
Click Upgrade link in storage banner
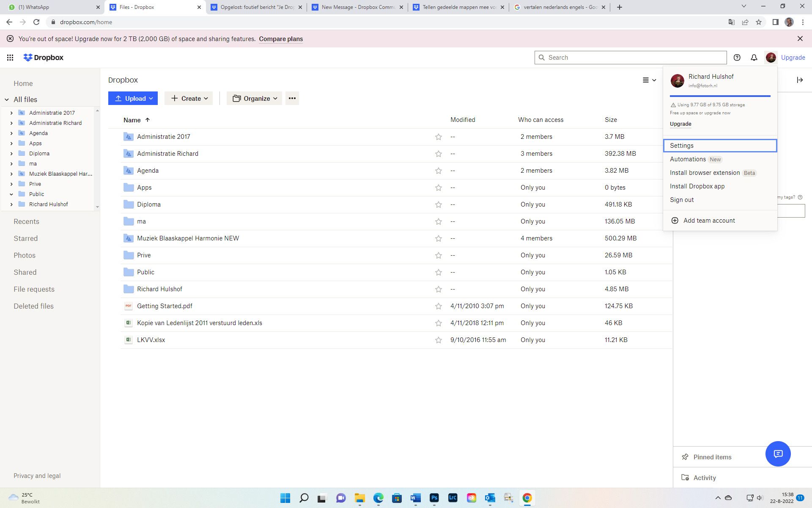point(680,124)
